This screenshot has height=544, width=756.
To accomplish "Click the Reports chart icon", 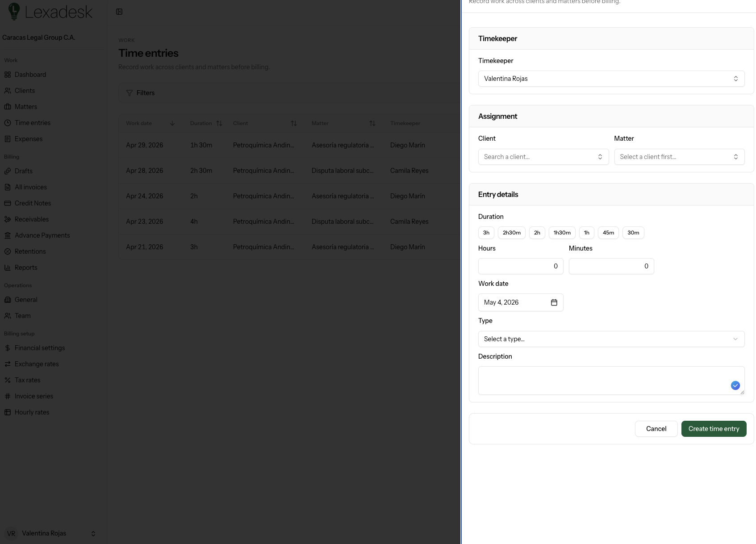I will coord(8,268).
